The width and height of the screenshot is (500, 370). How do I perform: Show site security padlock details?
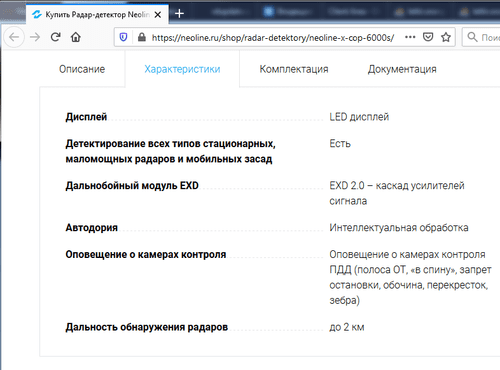click(x=142, y=37)
